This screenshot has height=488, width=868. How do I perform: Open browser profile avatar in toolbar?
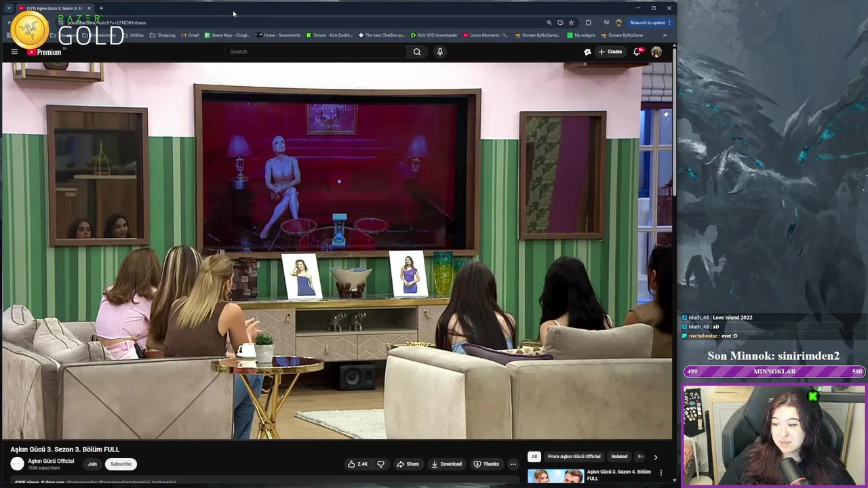click(x=618, y=22)
